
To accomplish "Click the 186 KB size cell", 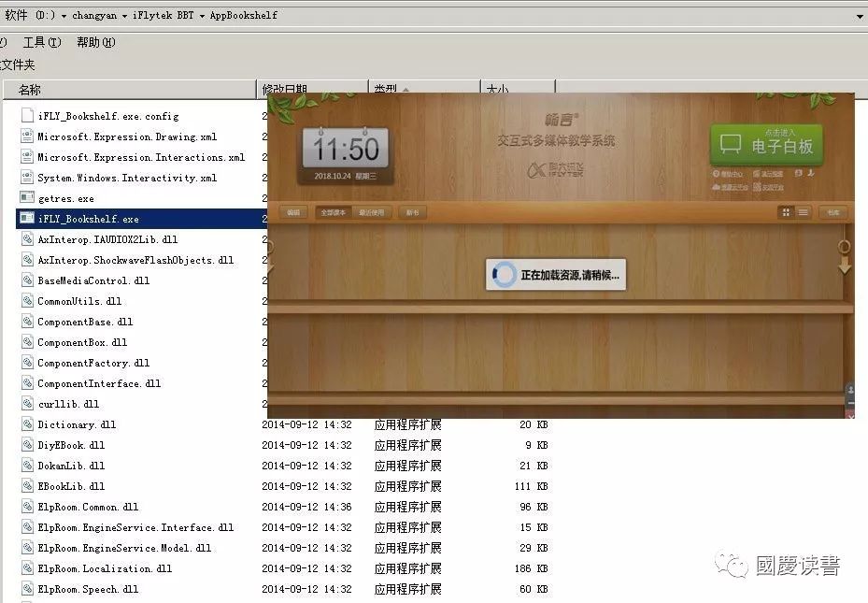I will 531,568.
